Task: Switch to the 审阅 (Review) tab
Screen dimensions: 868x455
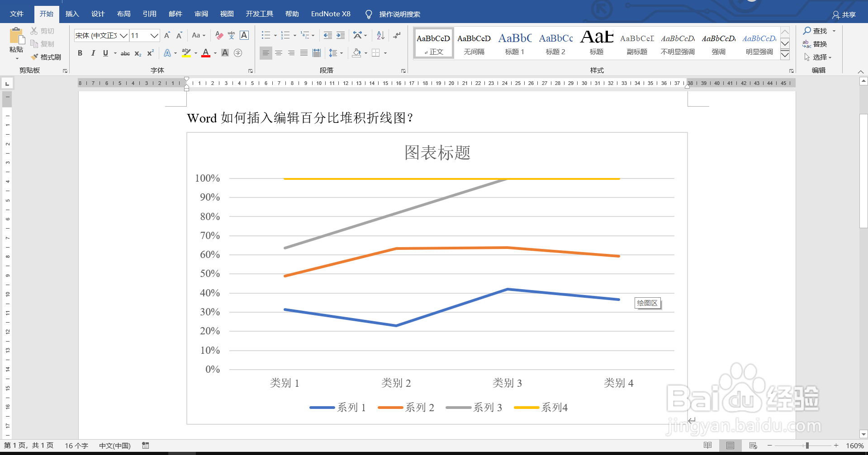Action: [x=201, y=14]
